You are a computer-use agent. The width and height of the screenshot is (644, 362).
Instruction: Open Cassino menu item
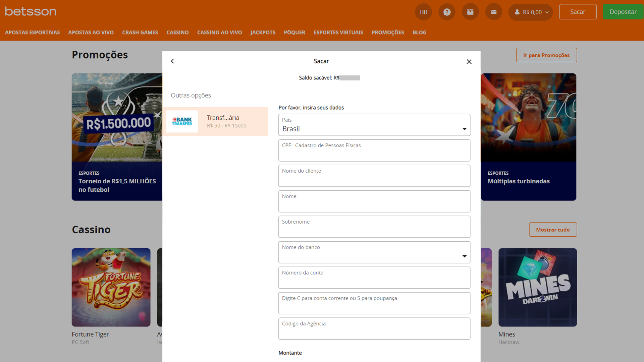pos(177,33)
